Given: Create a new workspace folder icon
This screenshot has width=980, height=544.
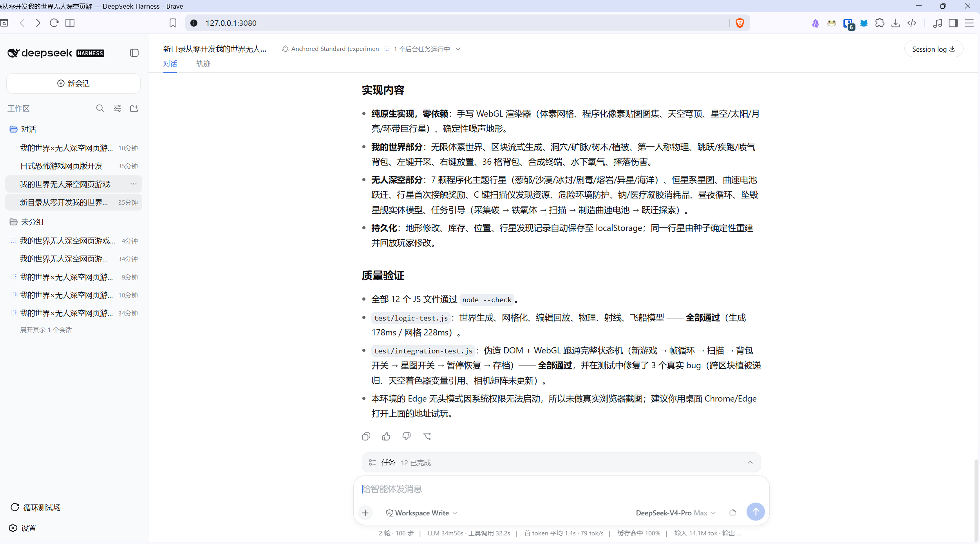Looking at the screenshot, I should click(x=134, y=108).
